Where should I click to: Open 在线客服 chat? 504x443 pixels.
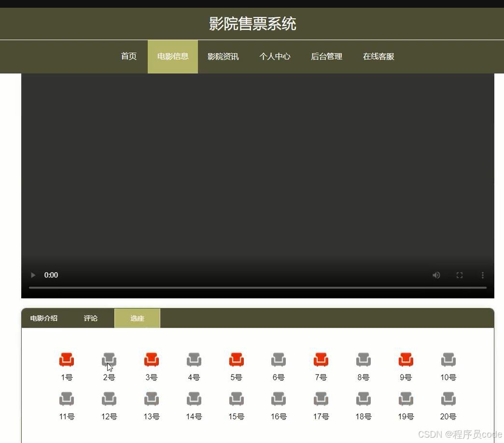click(378, 56)
